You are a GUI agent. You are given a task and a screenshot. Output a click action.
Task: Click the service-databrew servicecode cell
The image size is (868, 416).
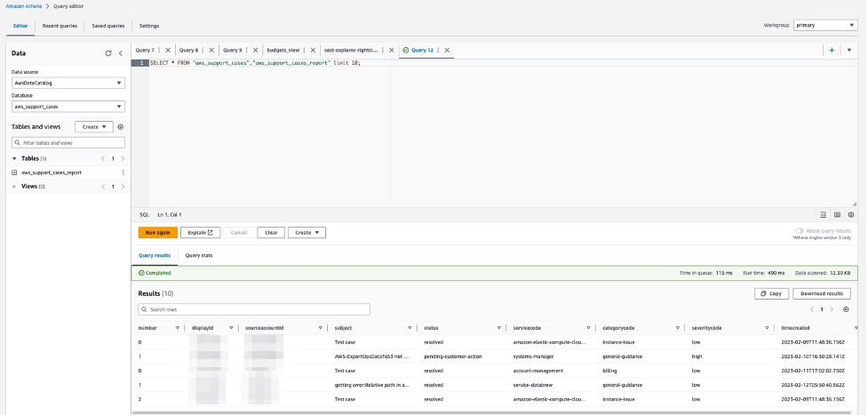[534, 385]
